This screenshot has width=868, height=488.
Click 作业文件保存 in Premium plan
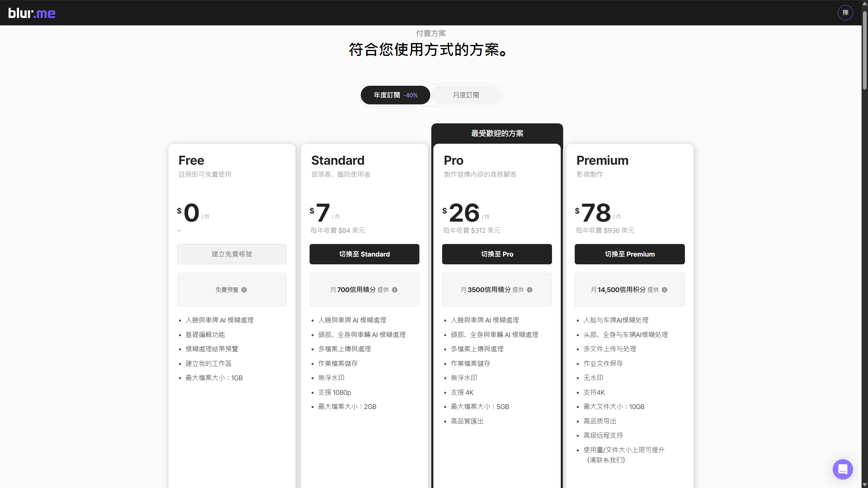[x=603, y=364]
